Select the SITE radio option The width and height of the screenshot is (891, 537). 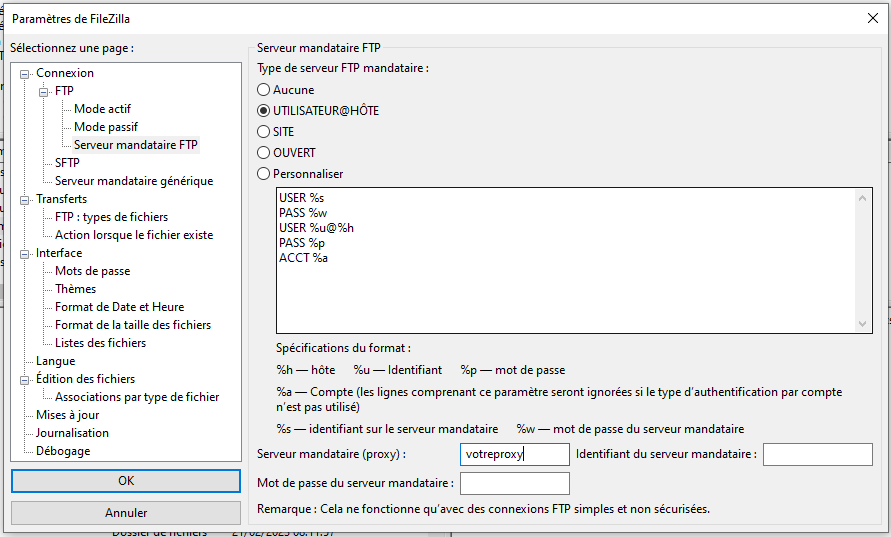click(264, 132)
